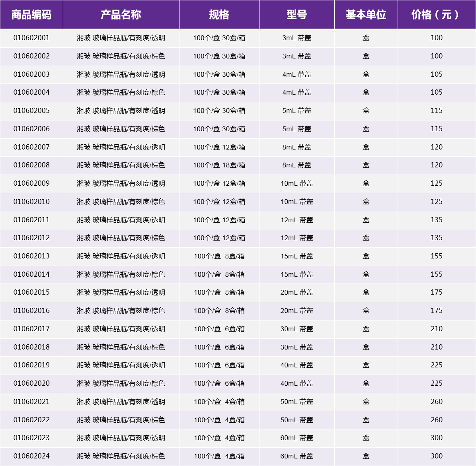Select product code 010602017
The width and height of the screenshot is (476, 466).
click(31, 329)
